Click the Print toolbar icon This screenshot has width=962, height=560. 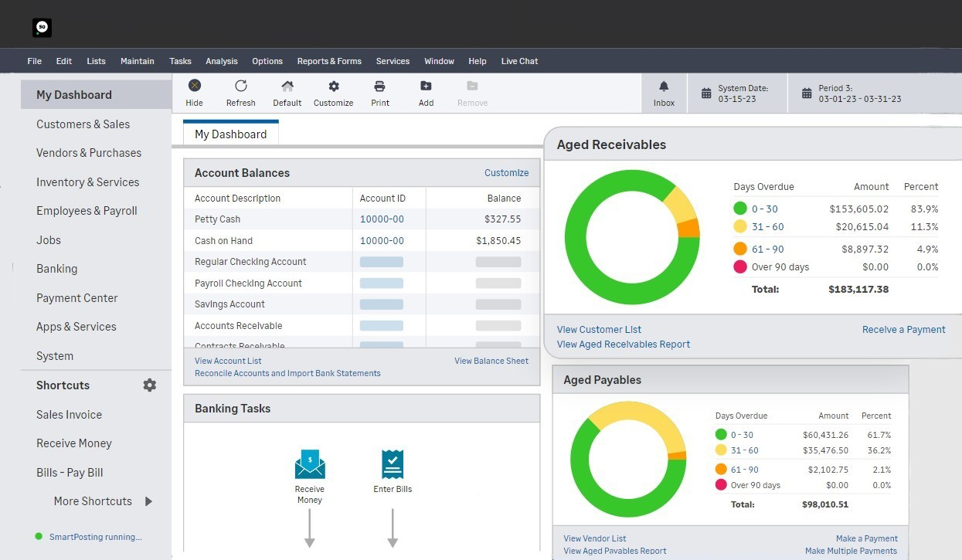[379, 86]
